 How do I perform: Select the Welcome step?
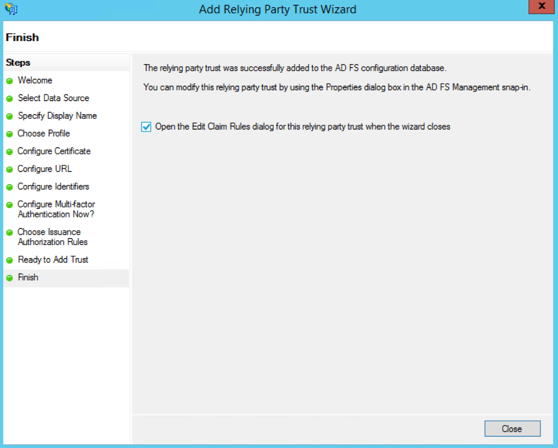35,80
